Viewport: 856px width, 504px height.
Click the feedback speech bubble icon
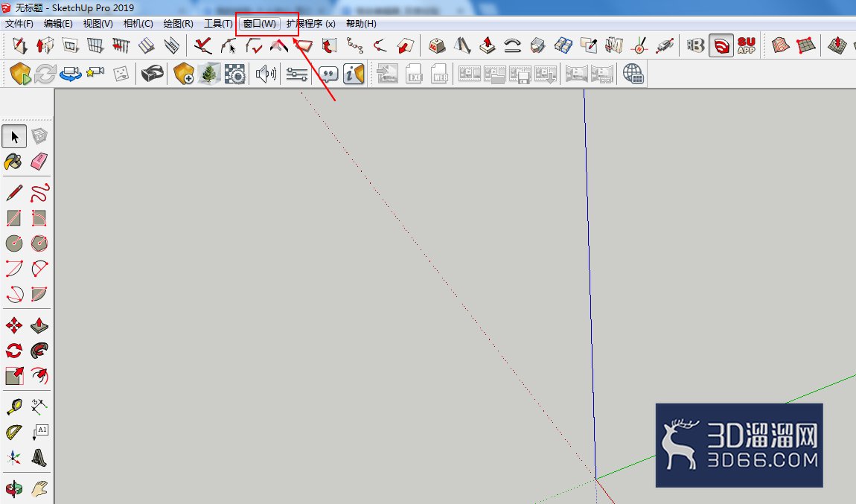[x=328, y=74]
